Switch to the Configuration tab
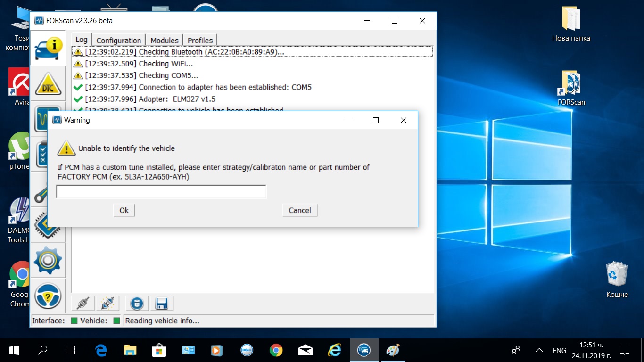Image resolution: width=644 pixels, height=362 pixels. click(x=119, y=41)
